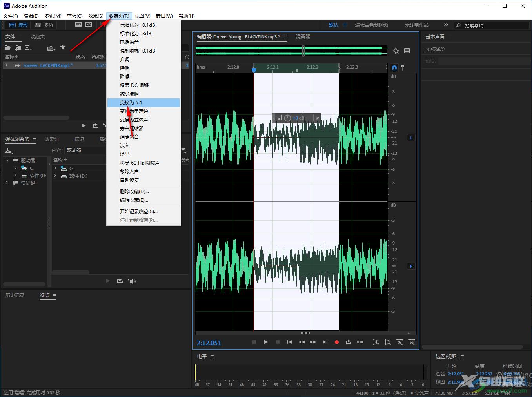The image size is (532, 397).
Task: Click zoom out amplitude icon
Action: pyautogui.click(x=388, y=342)
